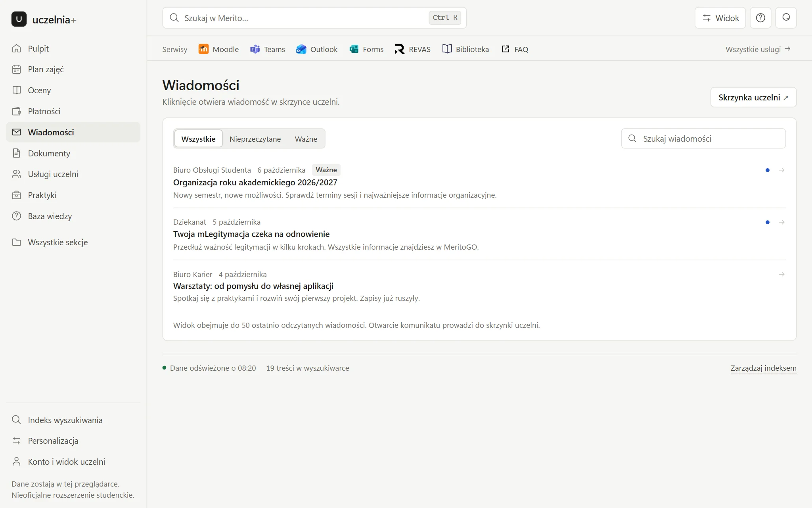
Task: Go to Plan zajęć section label
Action: click(x=46, y=69)
